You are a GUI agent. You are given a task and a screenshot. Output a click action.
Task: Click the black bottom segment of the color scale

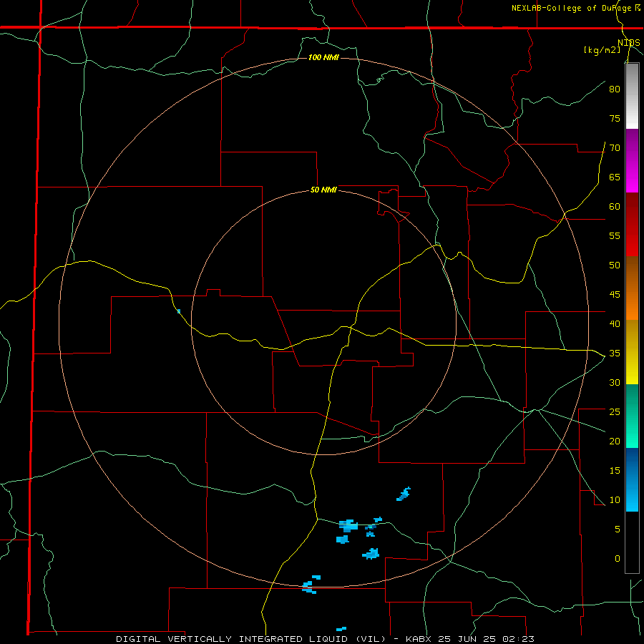pos(632,542)
